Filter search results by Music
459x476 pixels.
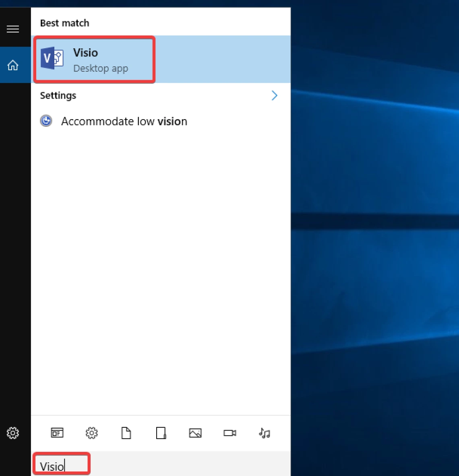tap(264, 433)
